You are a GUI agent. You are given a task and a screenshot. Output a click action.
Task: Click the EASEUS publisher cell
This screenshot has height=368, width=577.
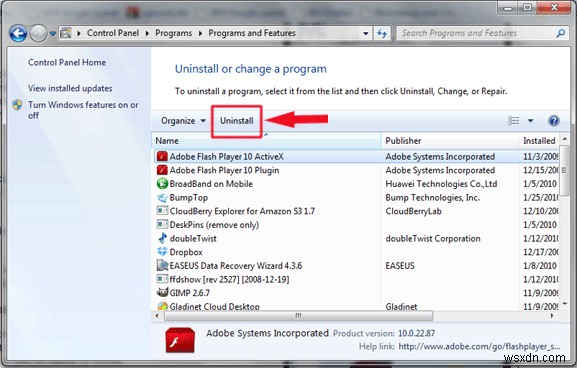click(x=400, y=266)
